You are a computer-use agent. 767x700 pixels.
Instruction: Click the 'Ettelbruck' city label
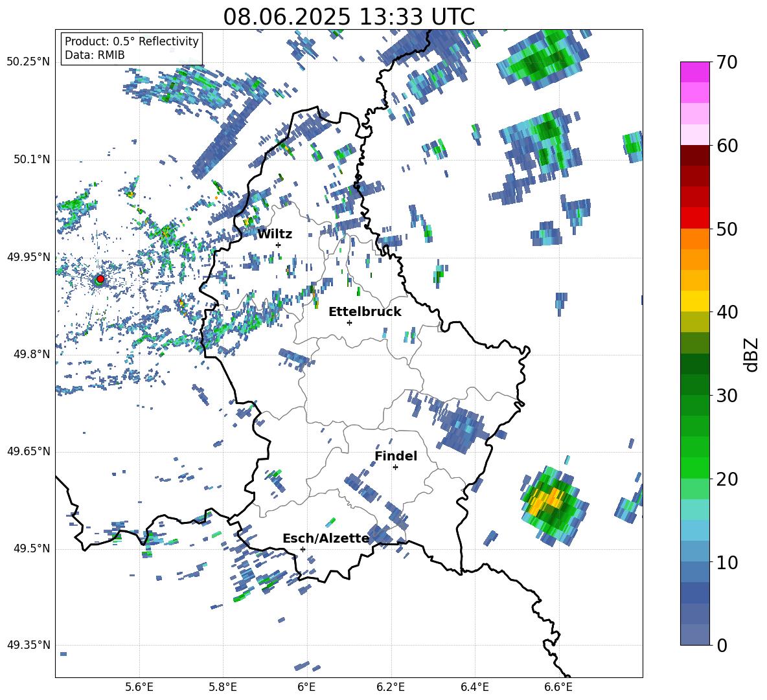pos(365,312)
